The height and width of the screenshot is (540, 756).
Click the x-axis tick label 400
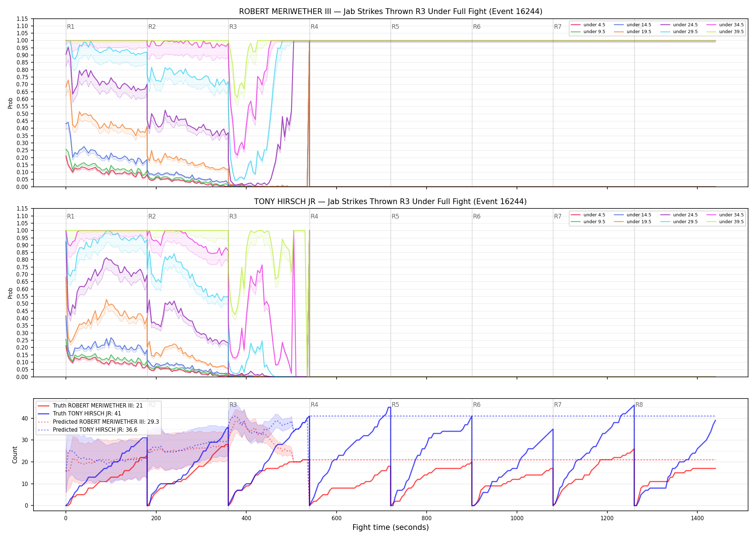pyautogui.click(x=246, y=518)
